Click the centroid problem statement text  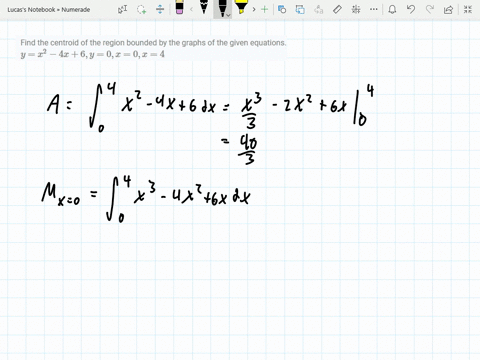(x=153, y=43)
